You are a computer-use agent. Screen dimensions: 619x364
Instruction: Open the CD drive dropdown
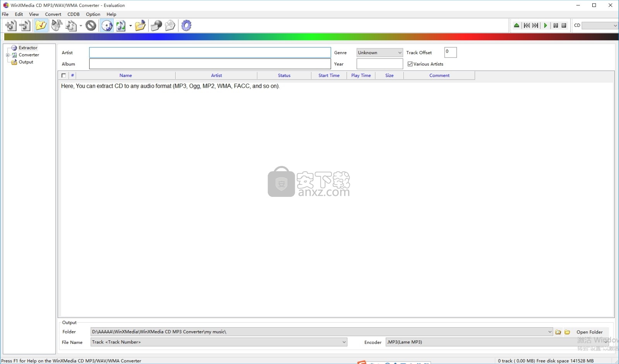(600, 26)
